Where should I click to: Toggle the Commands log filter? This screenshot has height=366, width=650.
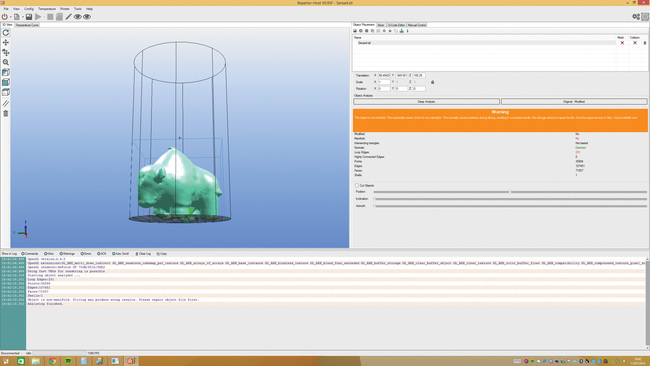pos(29,254)
